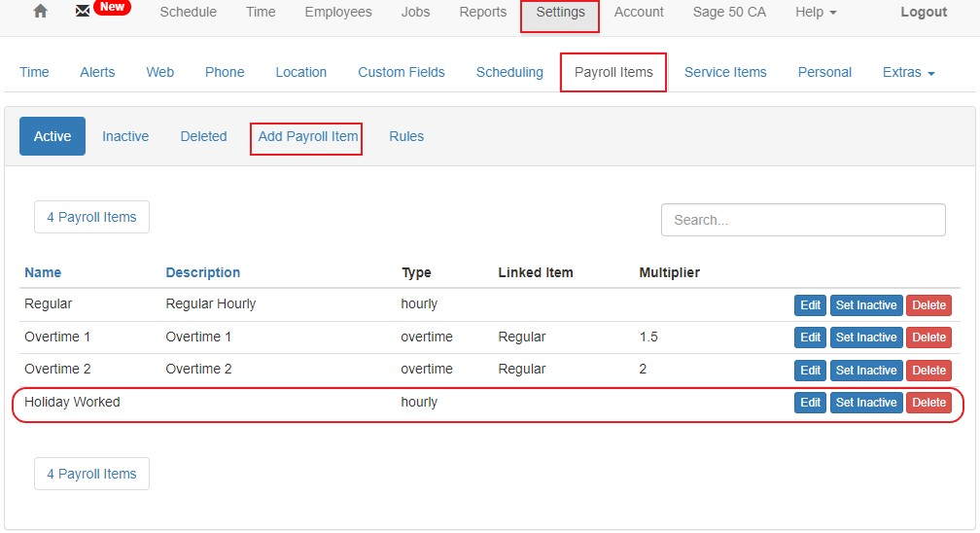Open the messages envelope icon
The height and width of the screenshot is (533, 980).
(83, 12)
